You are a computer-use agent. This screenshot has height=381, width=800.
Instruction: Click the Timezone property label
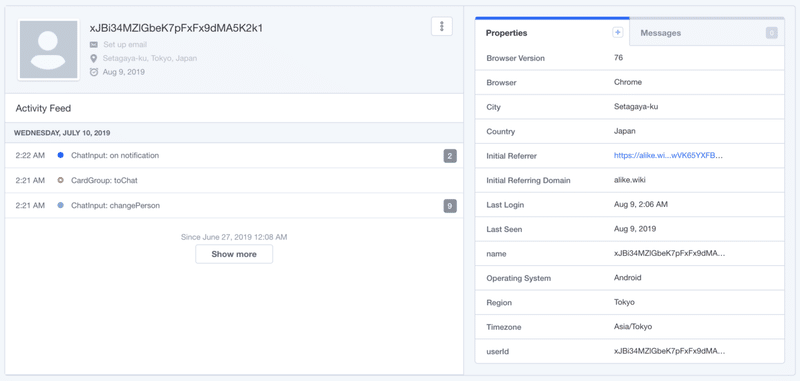(x=504, y=327)
